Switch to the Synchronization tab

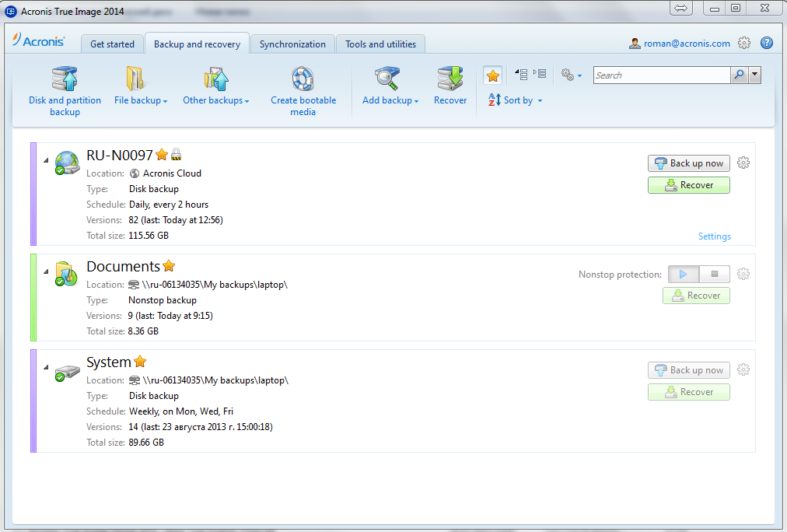point(292,44)
